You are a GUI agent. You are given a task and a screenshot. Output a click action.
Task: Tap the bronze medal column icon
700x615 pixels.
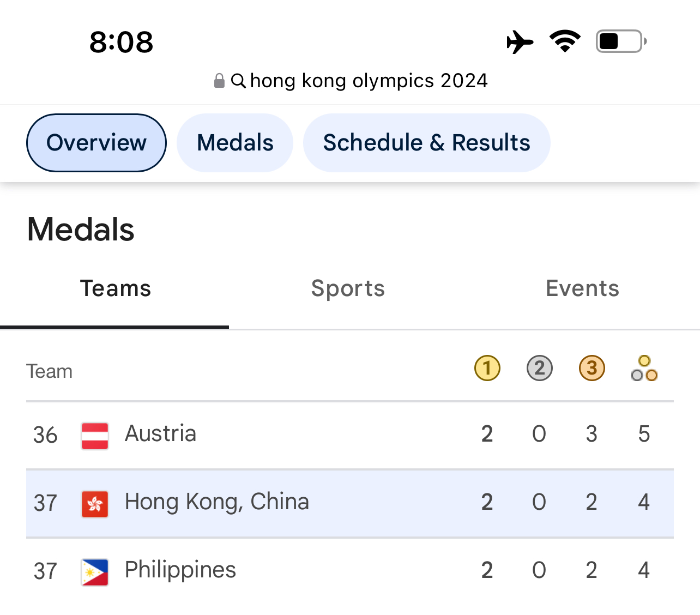[x=592, y=368]
